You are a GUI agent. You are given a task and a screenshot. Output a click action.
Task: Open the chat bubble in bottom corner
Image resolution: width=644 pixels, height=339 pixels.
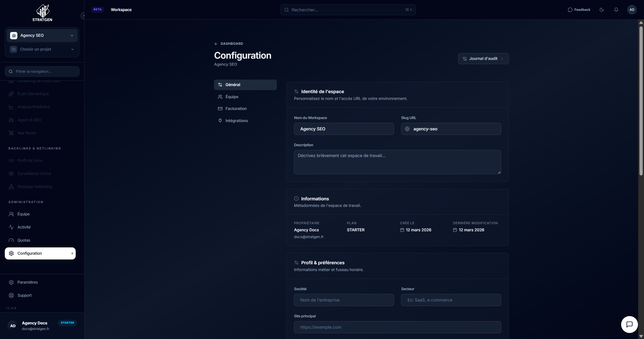click(629, 324)
